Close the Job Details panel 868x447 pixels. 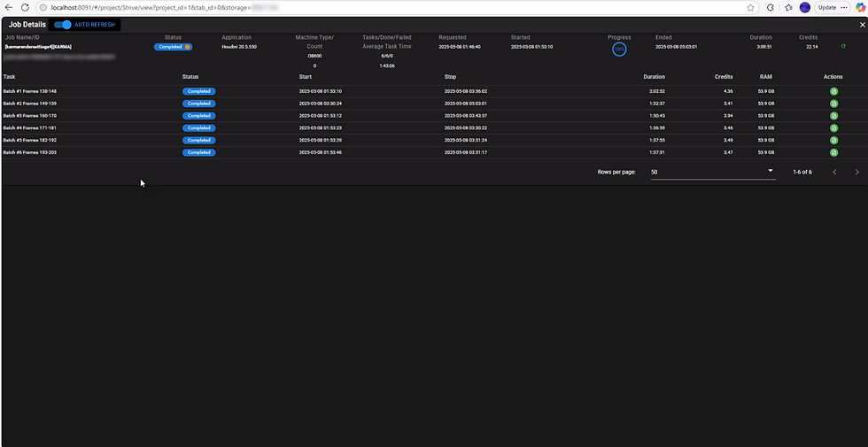click(x=862, y=25)
